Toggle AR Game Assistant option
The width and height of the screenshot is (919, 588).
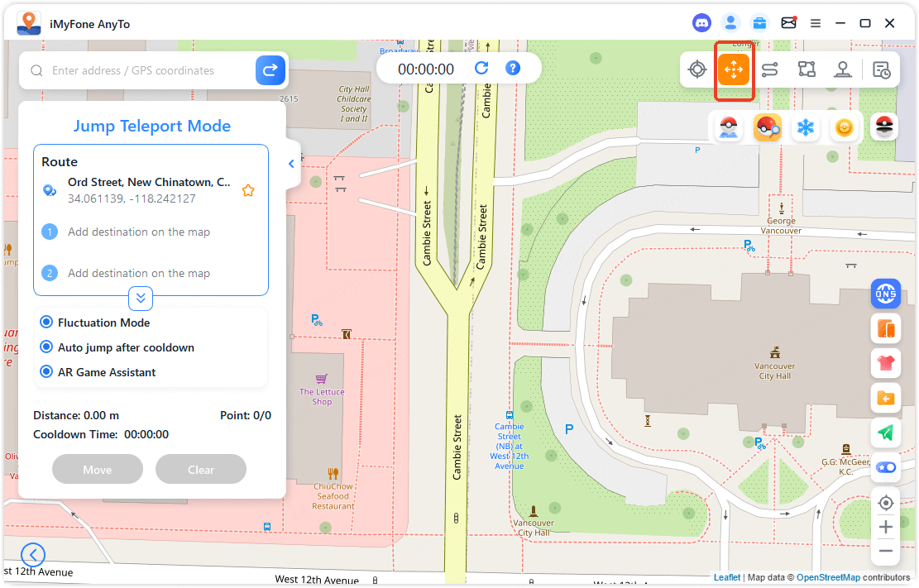click(47, 372)
